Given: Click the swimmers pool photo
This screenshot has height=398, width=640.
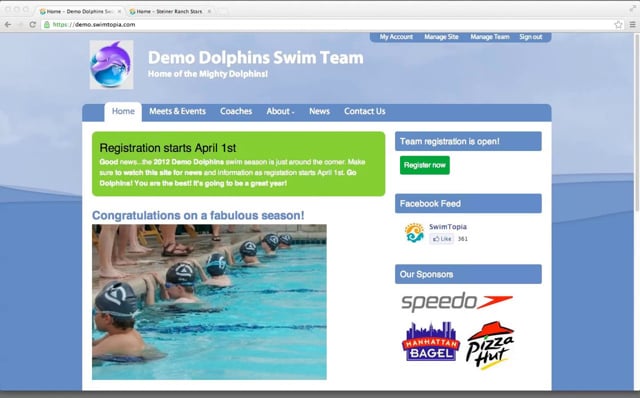Looking at the screenshot, I should [209, 302].
